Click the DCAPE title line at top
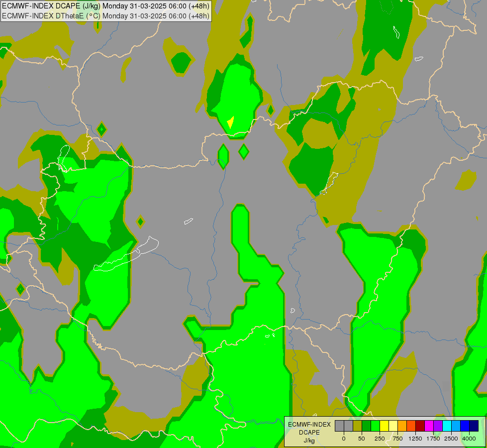The image size is (487, 448). coord(105,6)
